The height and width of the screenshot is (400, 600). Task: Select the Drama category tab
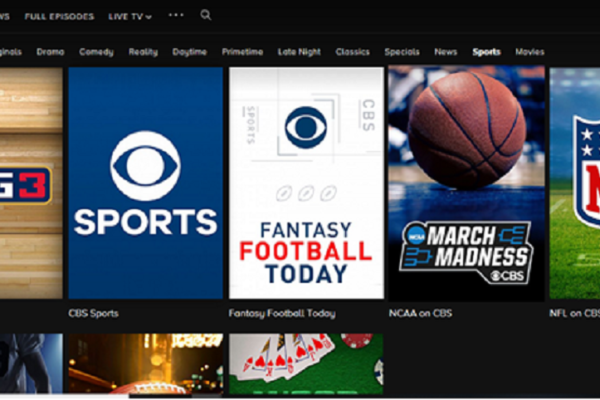[x=51, y=52]
